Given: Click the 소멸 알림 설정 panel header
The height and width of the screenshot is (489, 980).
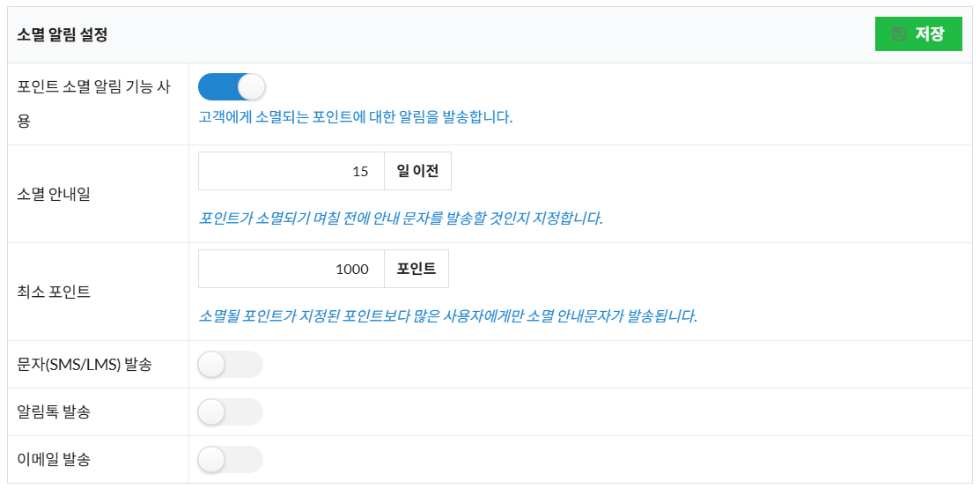Looking at the screenshot, I should pos(62,35).
